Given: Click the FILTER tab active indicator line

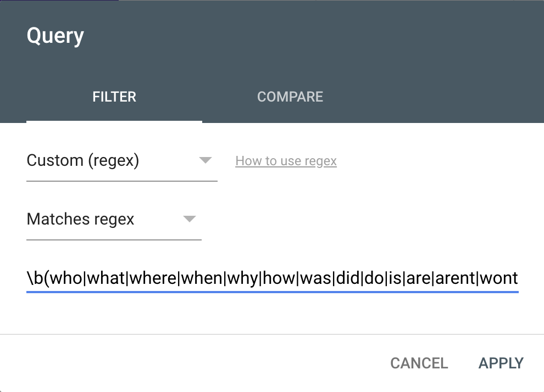Looking at the screenshot, I should pyautogui.click(x=114, y=121).
